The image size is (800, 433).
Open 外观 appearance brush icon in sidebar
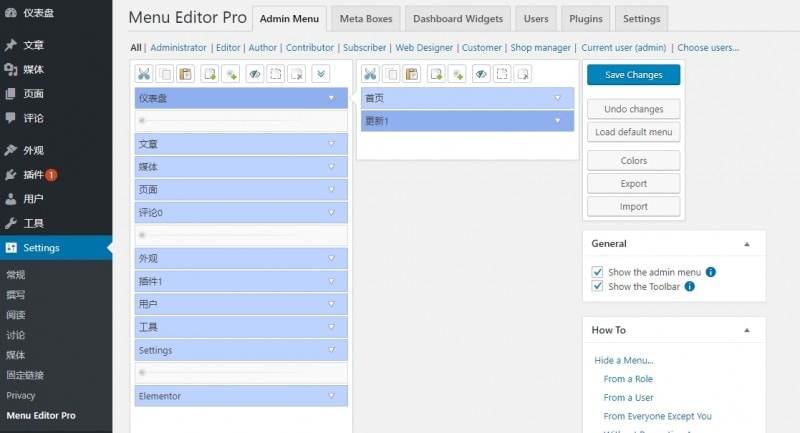click(x=11, y=150)
